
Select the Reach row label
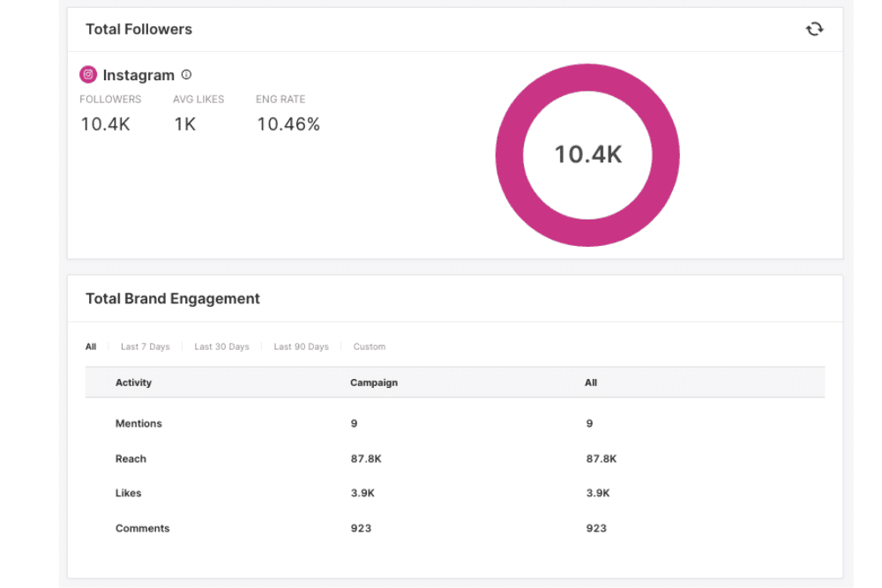tap(131, 458)
